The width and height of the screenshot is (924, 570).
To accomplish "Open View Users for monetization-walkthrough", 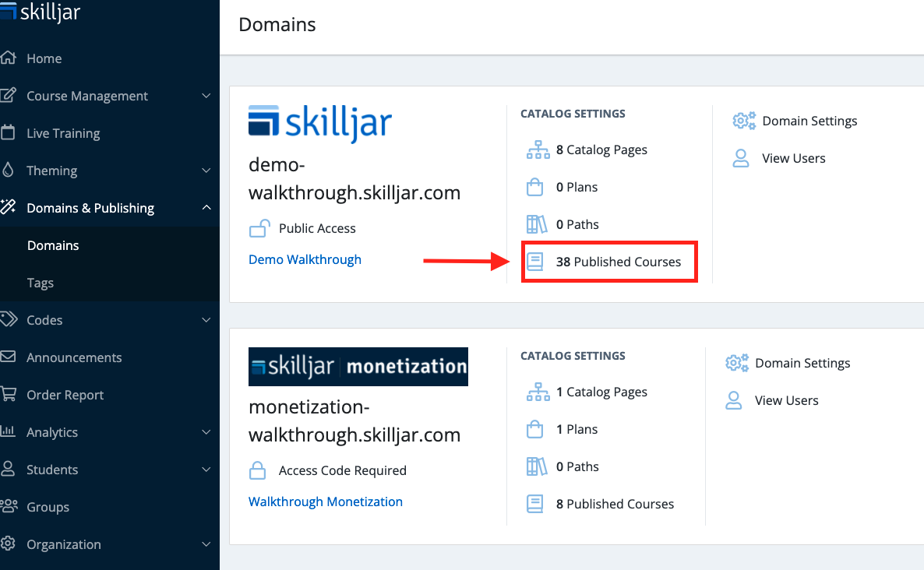I will pos(787,400).
